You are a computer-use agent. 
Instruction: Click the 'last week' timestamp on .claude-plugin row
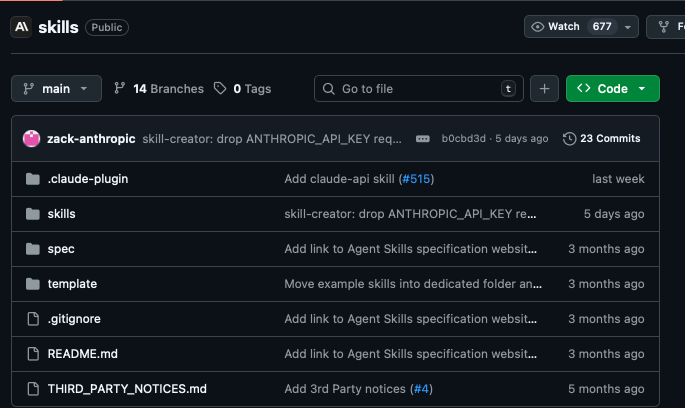[x=618, y=179]
